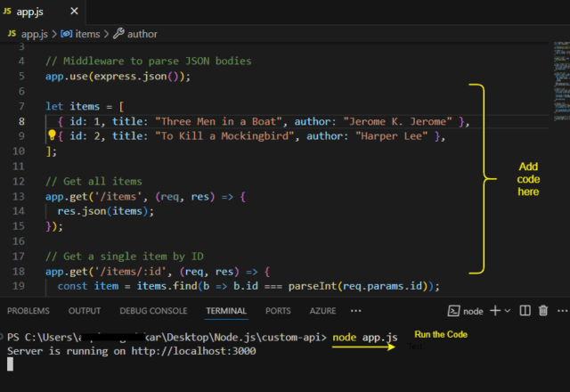Viewport: 570px width, 392px height.
Task: Click the text "Jerome K. Jerome"
Action: point(398,121)
